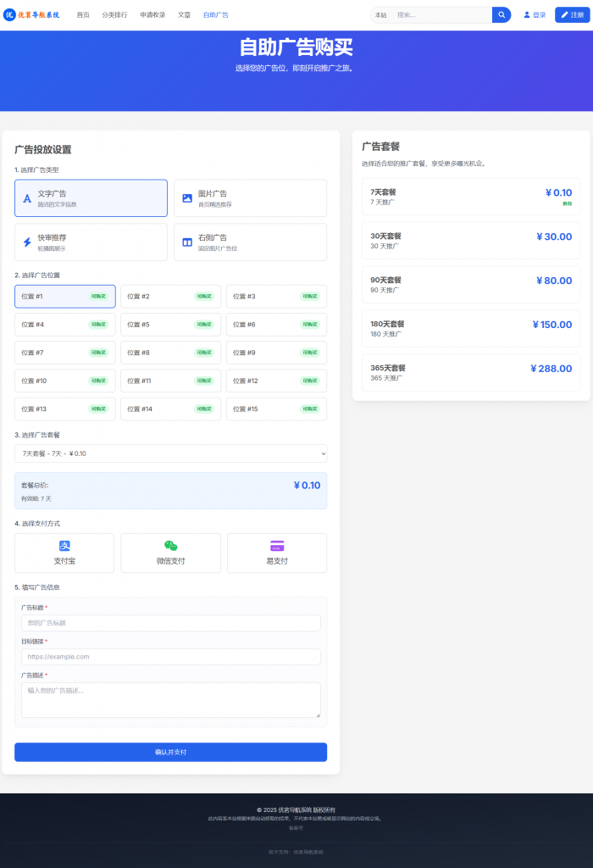Open the 分类排行 navigation menu
This screenshot has height=868, width=593.
(x=114, y=14)
